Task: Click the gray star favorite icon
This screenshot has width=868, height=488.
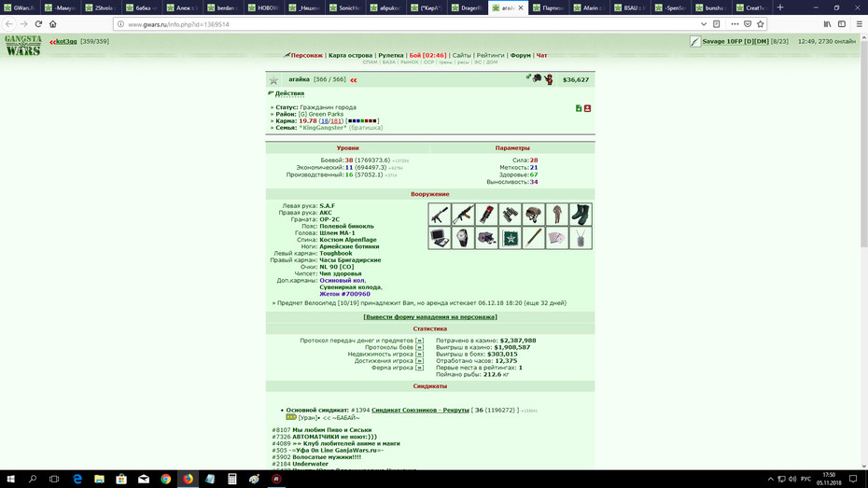Action: [x=273, y=80]
